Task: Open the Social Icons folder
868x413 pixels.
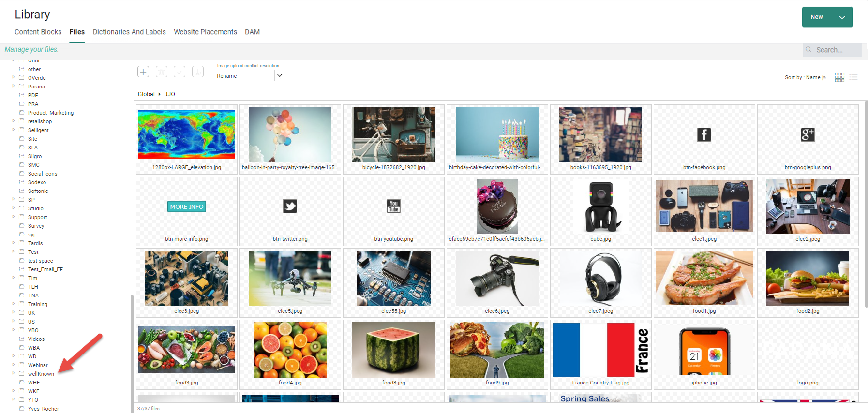Action: tap(43, 174)
